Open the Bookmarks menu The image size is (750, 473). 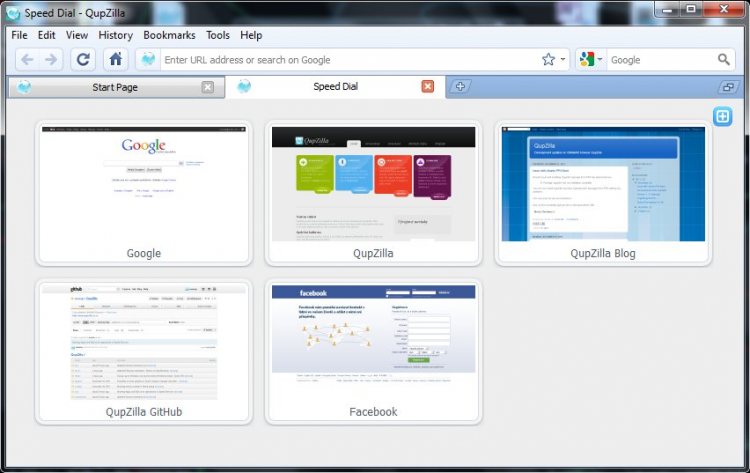169,35
